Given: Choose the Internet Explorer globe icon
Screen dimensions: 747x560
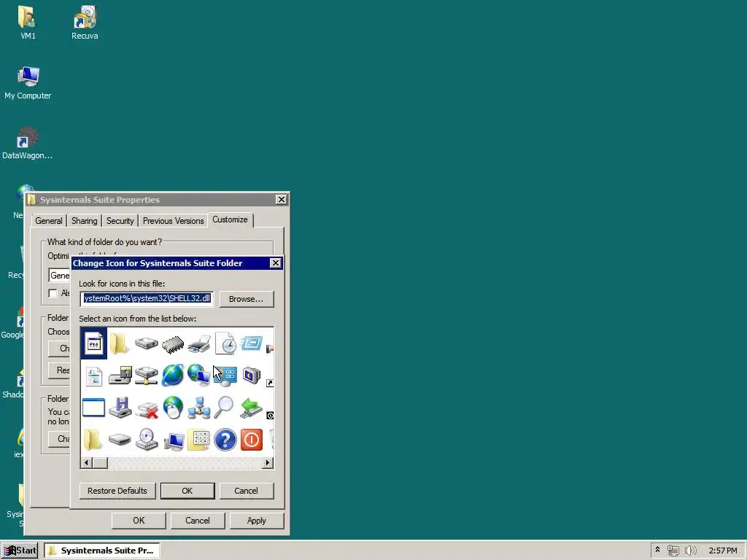Looking at the screenshot, I should pos(172,376).
